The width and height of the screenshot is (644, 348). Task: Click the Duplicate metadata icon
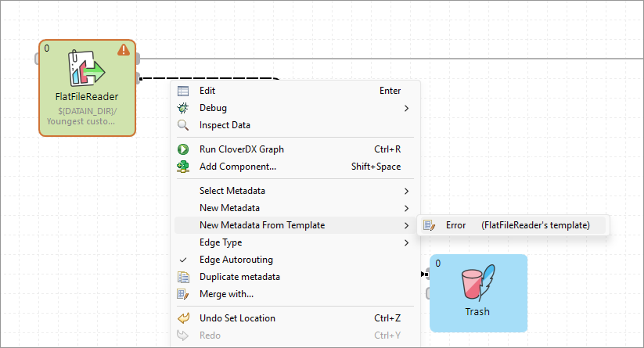pyautogui.click(x=183, y=277)
